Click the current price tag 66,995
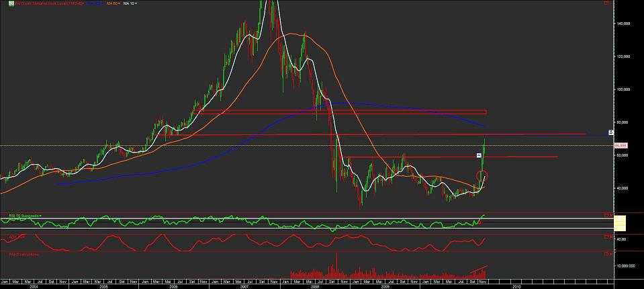This screenshot has width=644, height=289. click(620, 146)
